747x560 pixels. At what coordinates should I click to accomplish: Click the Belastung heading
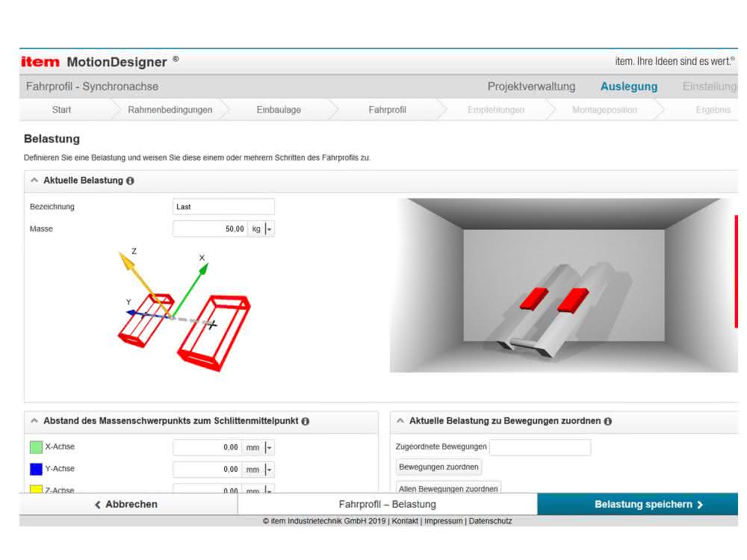tap(52, 139)
